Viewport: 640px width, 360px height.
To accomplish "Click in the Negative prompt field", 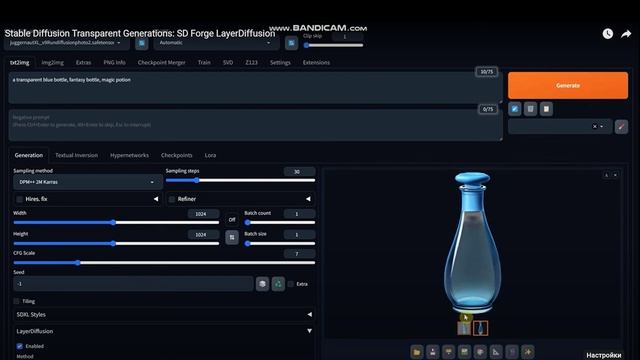I will click(x=255, y=125).
